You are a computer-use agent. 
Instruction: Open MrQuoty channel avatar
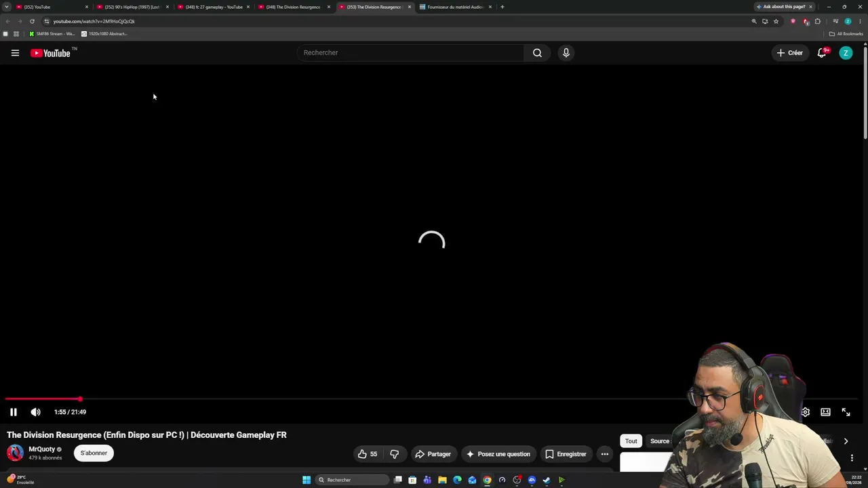tap(15, 453)
